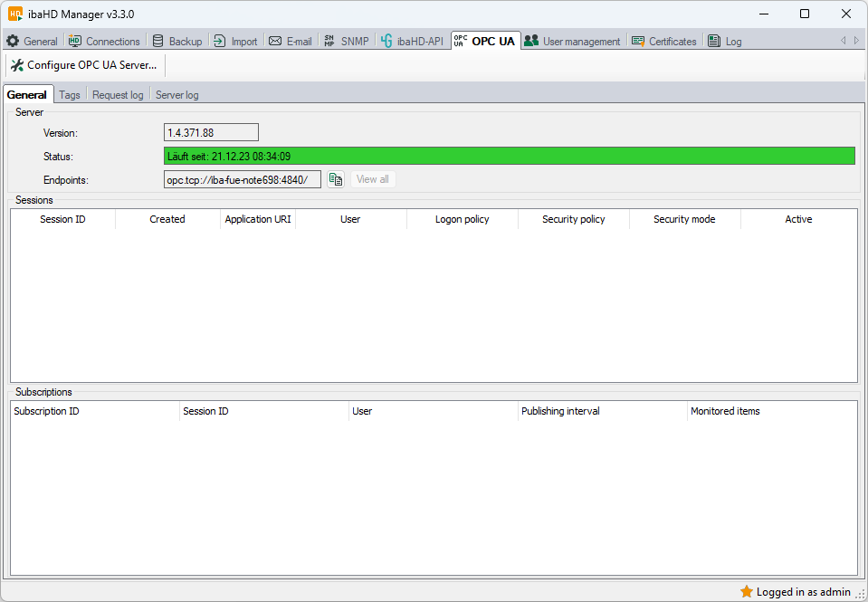Click the Security mode column header
Viewport: 868px width, 602px height.
pos(685,219)
